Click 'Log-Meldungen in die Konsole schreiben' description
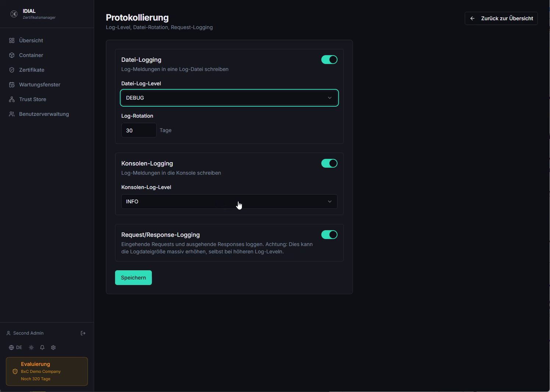The image size is (550, 392). click(x=171, y=173)
